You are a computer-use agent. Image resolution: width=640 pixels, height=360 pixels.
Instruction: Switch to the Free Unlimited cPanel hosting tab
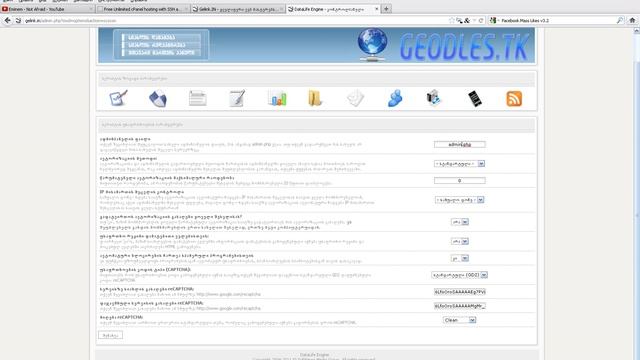[x=143, y=9]
